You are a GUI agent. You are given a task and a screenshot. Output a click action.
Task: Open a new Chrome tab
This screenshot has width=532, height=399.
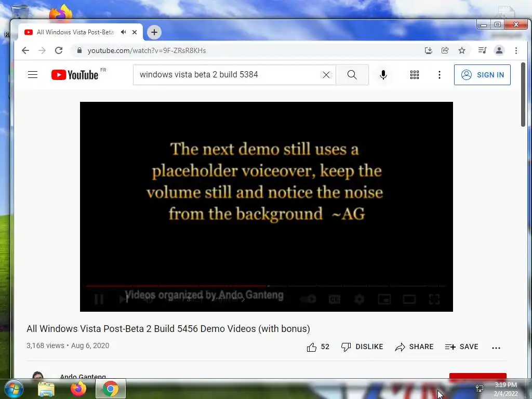coord(154,32)
